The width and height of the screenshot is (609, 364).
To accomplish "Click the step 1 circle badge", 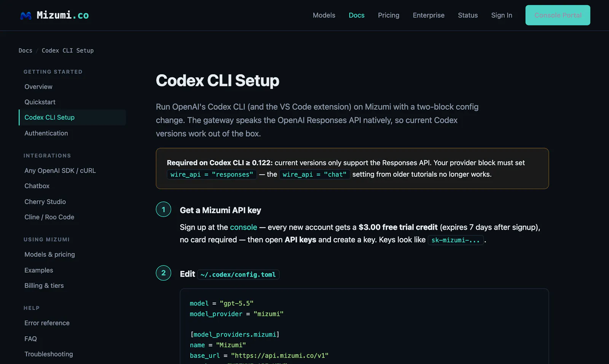I will pos(163,209).
